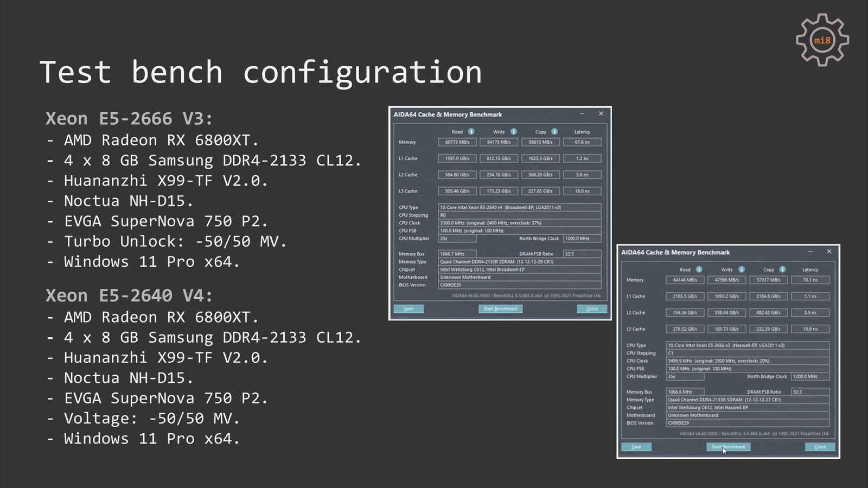Open the Read info icon in the E5-2666 v3 window
The width and height of the screenshot is (868, 488).
[x=699, y=269]
